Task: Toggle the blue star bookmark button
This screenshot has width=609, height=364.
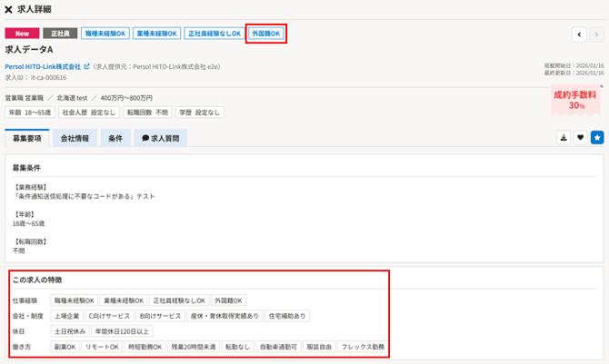Action: coord(596,138)
